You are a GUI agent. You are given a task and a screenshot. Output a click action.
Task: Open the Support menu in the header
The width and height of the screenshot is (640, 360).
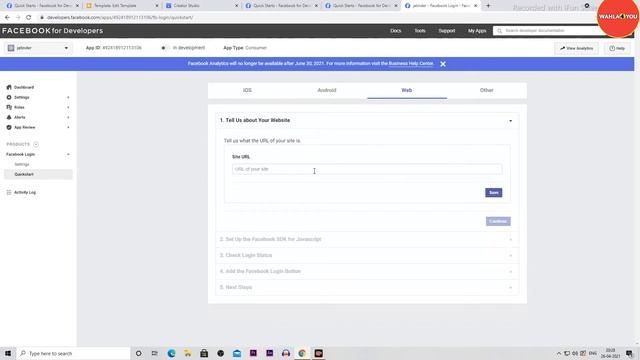(x=447, y=31)
